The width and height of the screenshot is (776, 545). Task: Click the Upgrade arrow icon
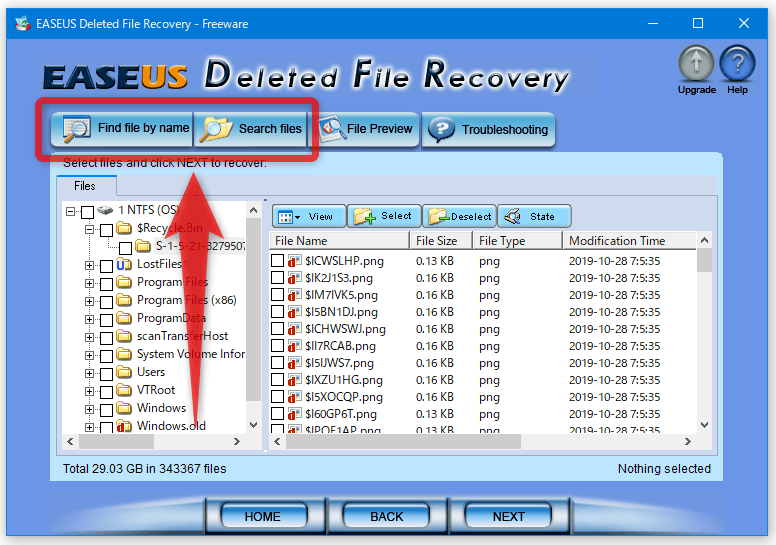click(x=696, y=63)
